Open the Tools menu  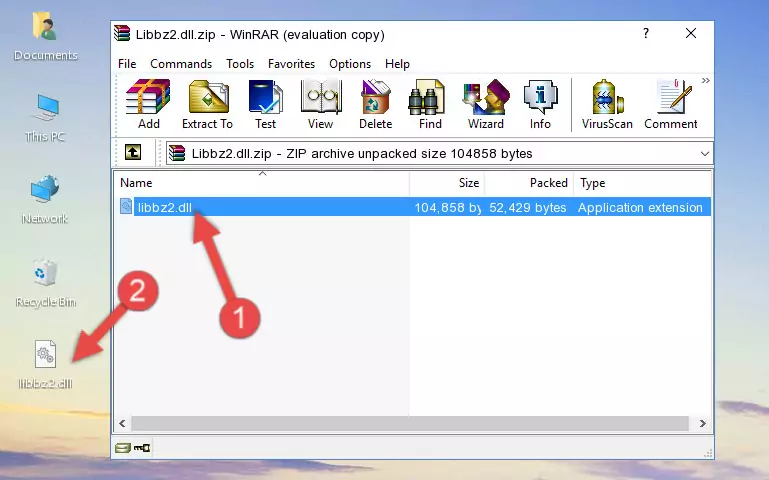point(240,64)
